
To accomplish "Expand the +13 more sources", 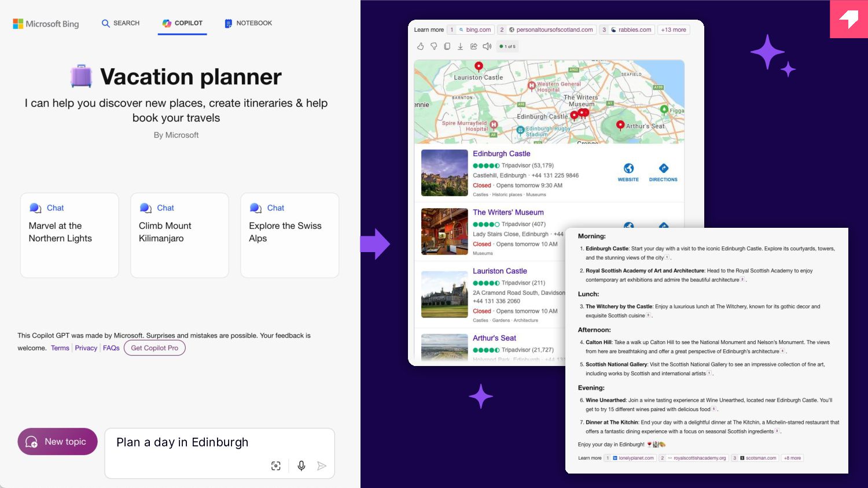I will click(x=674, y=29).
